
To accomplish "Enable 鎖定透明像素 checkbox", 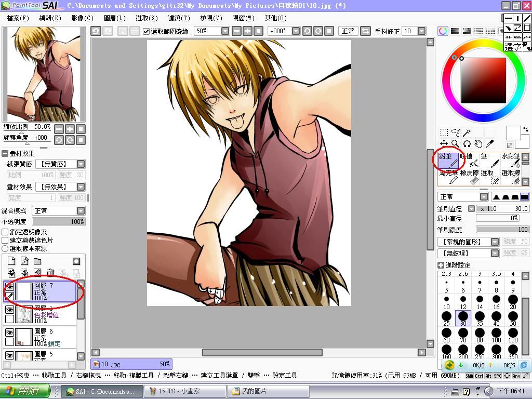I will pyautogui.click(x=5, y=232).
